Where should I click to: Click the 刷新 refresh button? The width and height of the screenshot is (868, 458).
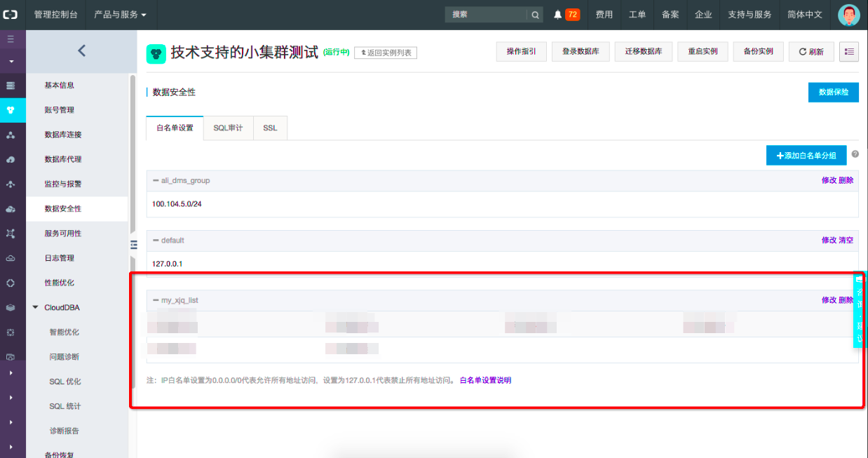(x=811, y=52)
